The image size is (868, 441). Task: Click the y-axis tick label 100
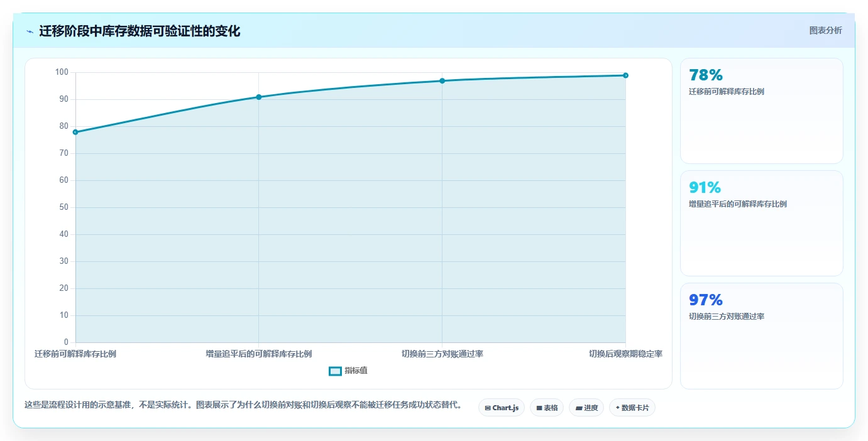pyautogui.click(x=62, y=72)
